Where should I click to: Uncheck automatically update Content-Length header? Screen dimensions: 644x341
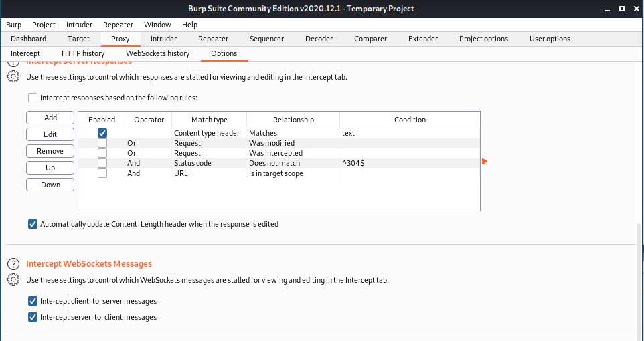coord(33,225)
